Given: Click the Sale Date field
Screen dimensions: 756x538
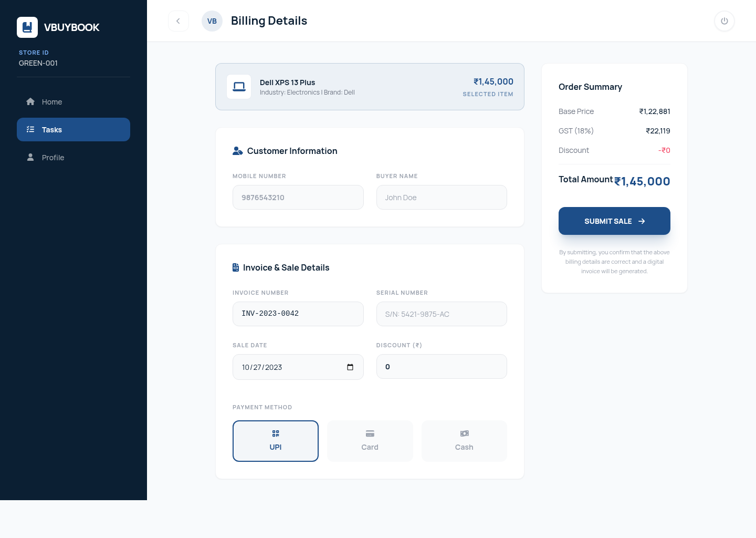Looking at the screenshot, I should [298, 367].
